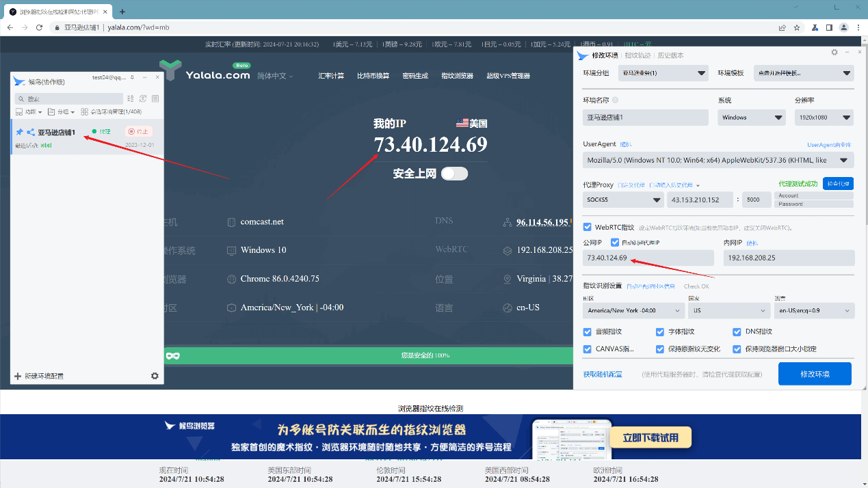
Task: Click the refresh icon near the search box
Action: (142, 98)
